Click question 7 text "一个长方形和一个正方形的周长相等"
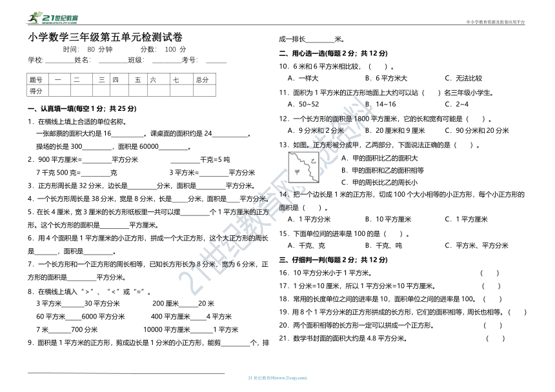Viewport: 555px width, 392px height. [x=90, y=264]
